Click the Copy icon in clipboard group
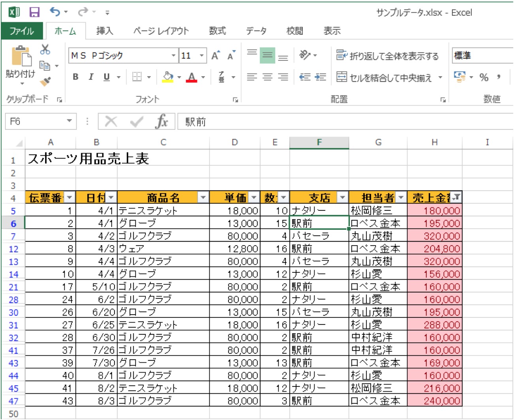The height and width of the screenshot is (420, 514). click(x=45, y=66)
